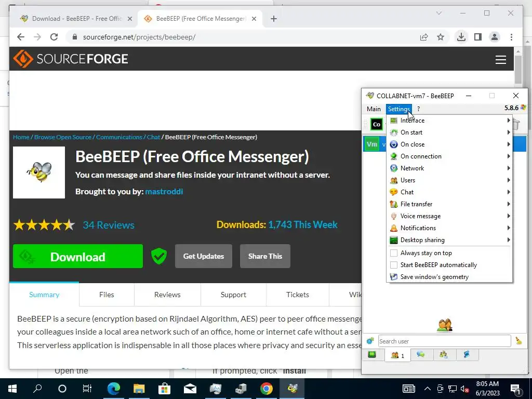532x399 pixels.
Task: Select the Chat settings entry
Action: click(449, 192)
